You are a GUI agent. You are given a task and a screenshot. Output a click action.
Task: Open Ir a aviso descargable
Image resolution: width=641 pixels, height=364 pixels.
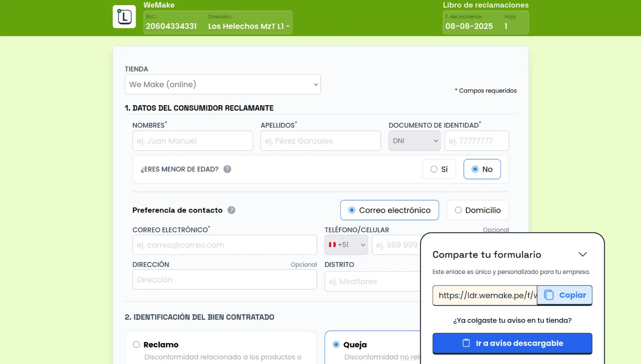[x=512, y=344]
